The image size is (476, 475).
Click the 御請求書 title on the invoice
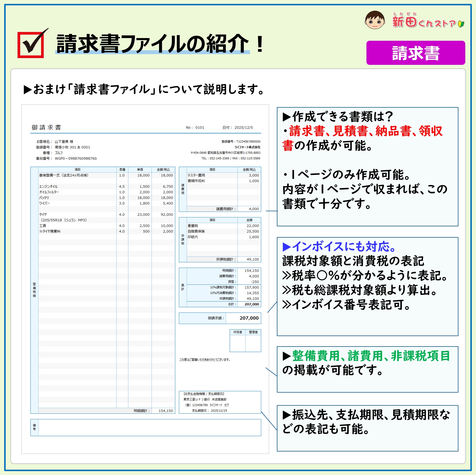tap(46, 128)
